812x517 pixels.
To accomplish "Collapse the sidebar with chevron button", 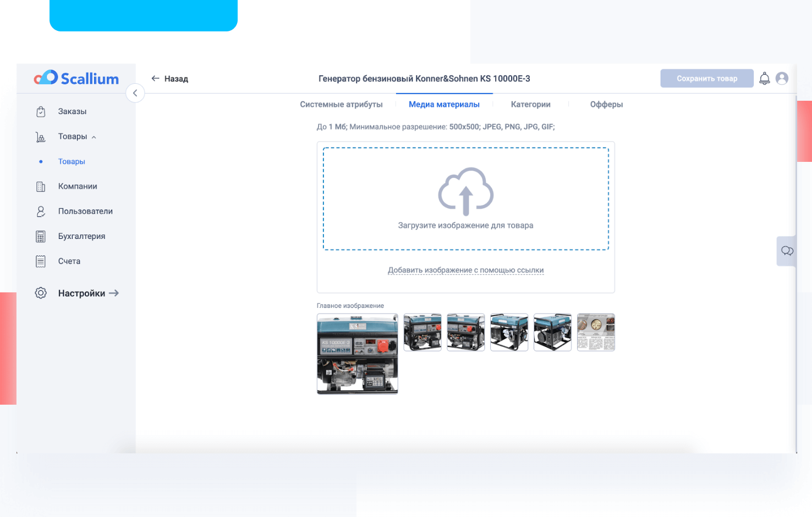I will pyautogui.click(x=135, y=93).
